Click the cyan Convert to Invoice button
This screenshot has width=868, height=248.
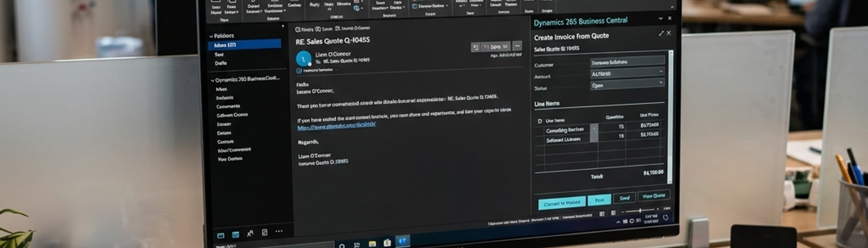pyautogui.click(x=562, y=203)
